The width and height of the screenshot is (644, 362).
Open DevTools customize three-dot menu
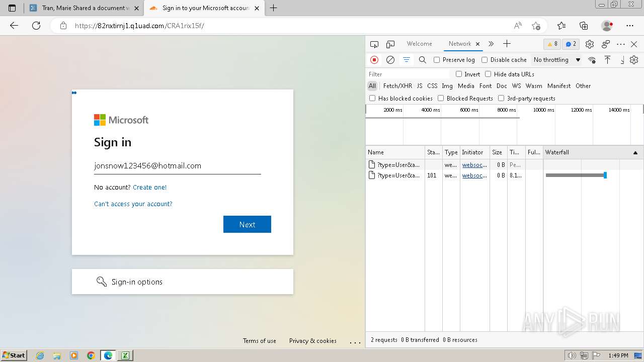(x=621, y=44)
